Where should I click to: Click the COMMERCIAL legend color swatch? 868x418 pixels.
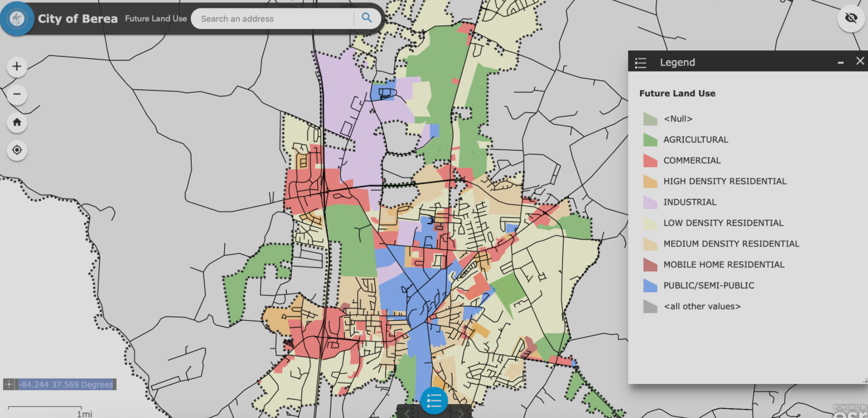[x=650, y=160]
